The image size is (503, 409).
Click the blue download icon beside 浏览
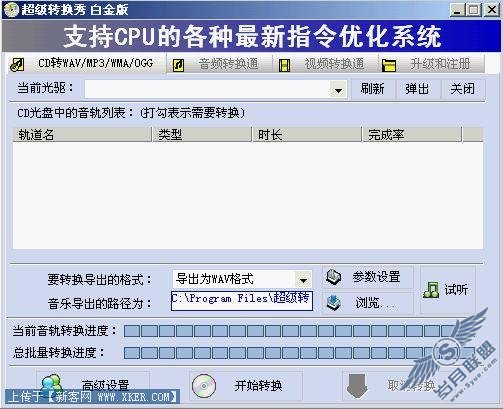point(334,303)
